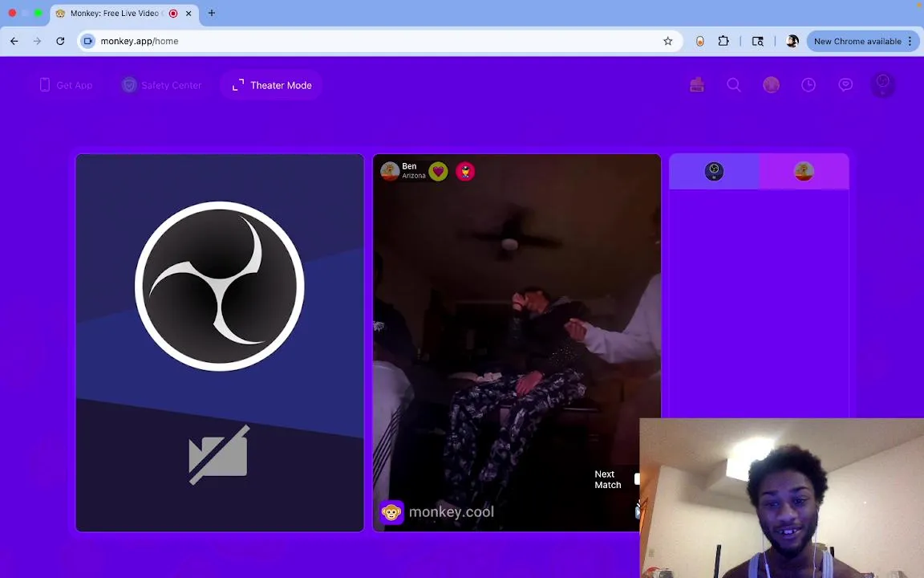This screenshot has width=924, height=578.
Task: Click Ben's profile avatar
Action: pos(390,171)
